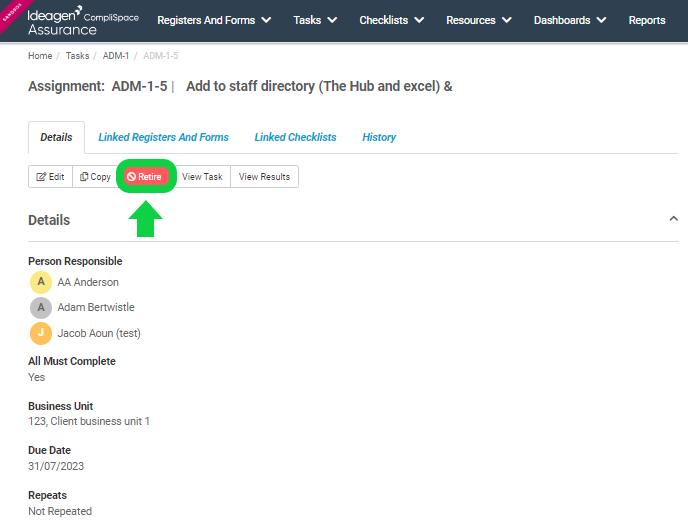Click the Jacob Aoun orange avatar
Screen dimensions: 688x530
click(41, 333)
